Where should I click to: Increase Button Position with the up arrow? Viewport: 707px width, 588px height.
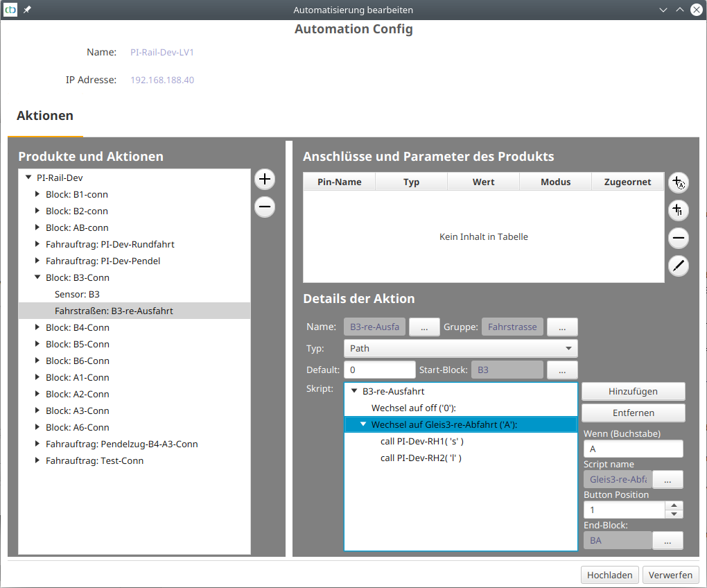click(x=674, y=506)
